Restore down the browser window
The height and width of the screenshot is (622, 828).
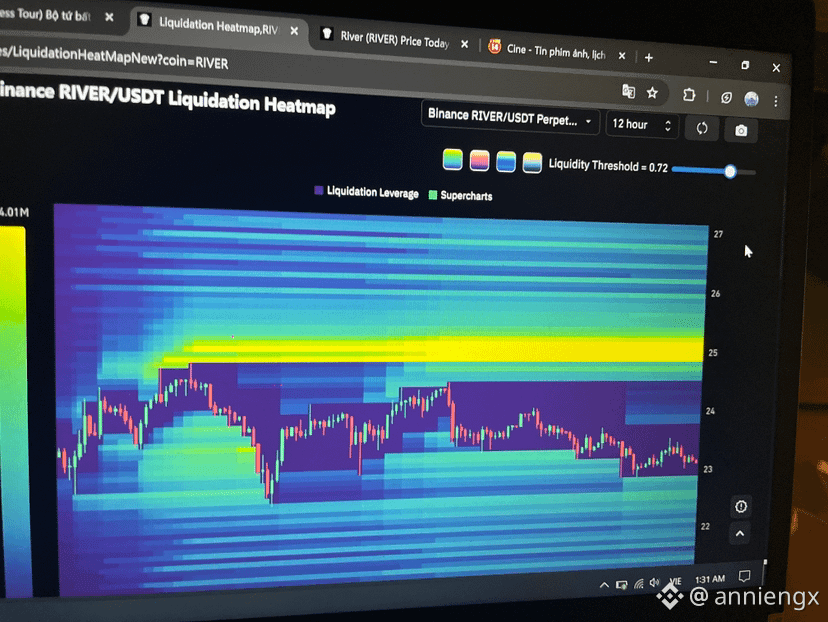click(x=745, y=65)
